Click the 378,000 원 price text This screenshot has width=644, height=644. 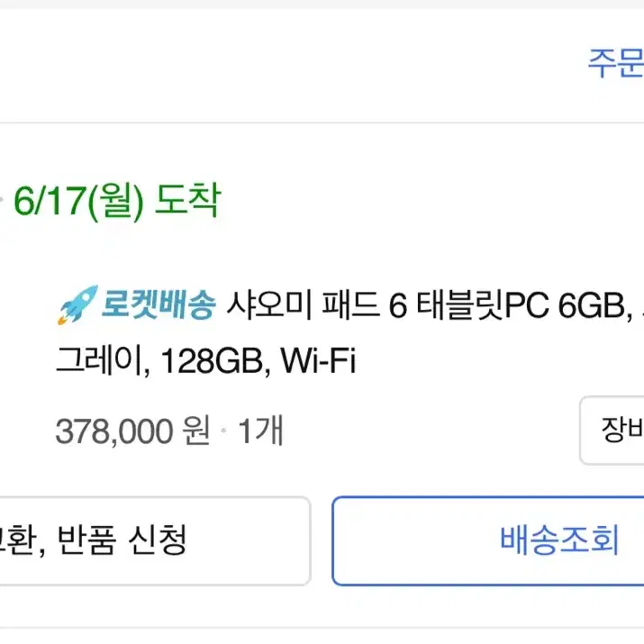[x=133, y=431]
